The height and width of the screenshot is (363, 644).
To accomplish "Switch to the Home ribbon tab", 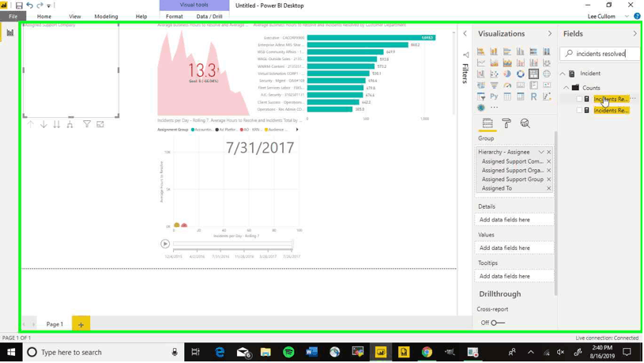I will point(44,17).
